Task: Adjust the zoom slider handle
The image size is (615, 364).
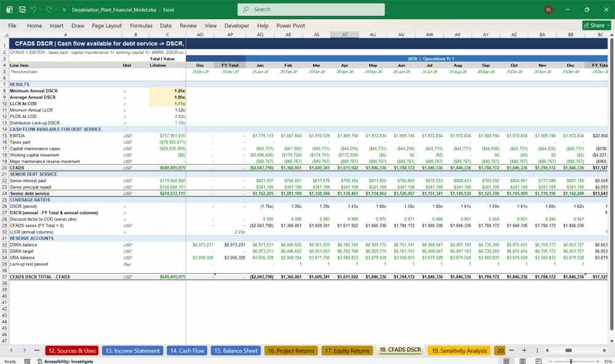Action: pyautogui.click(x=571, y=362)
